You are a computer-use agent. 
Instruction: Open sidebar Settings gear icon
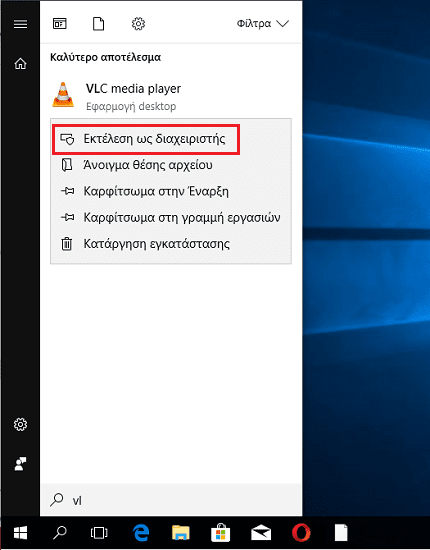20,425
